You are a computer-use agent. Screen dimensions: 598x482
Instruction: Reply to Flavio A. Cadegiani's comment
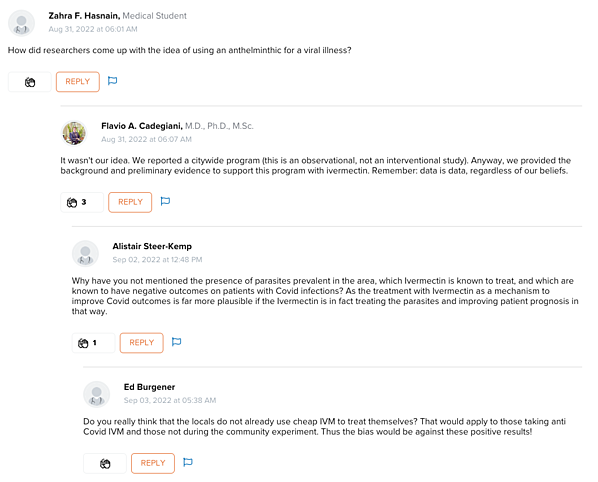coord(130,202)
